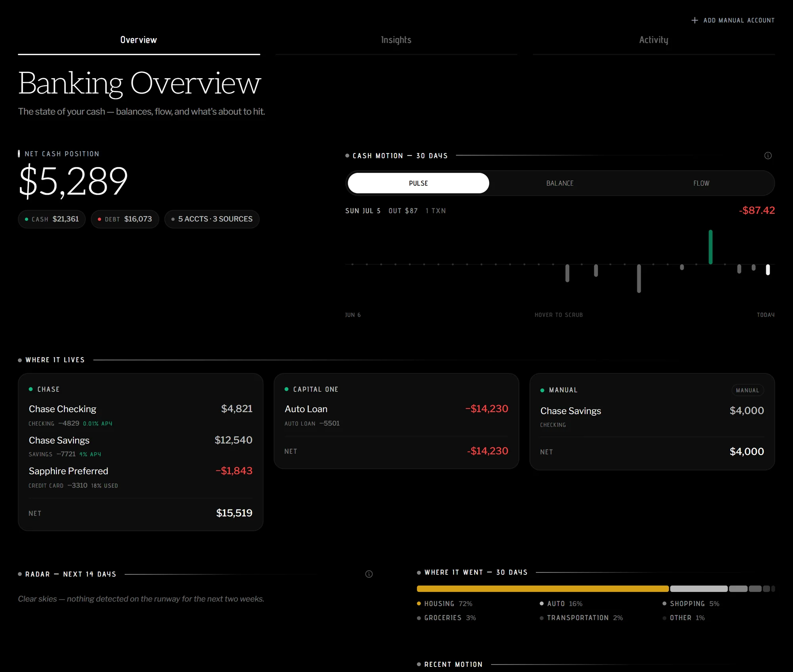This screenshot has width=793, height=672.
Task: Switch to the Activity tab
Action: pyautogui.click(x=653, y=40)
